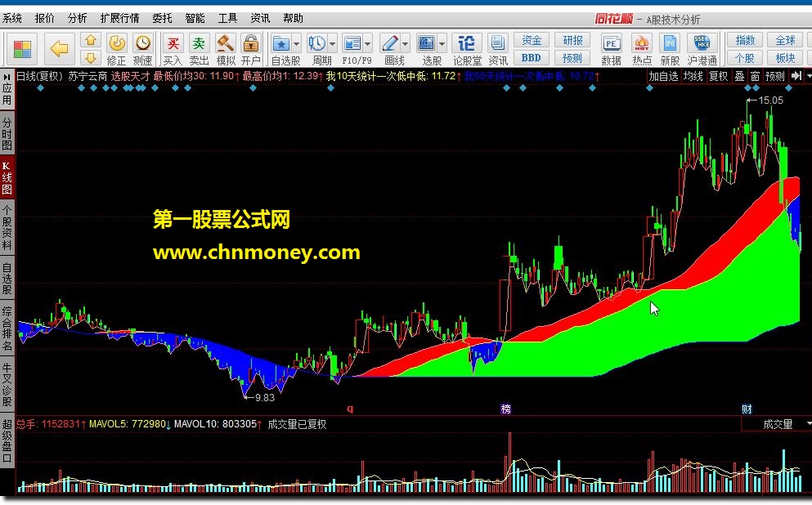Switch to the 牛叉诊股 sidebar tab
The width and height of the screenshot is (812, 505).
7,384
